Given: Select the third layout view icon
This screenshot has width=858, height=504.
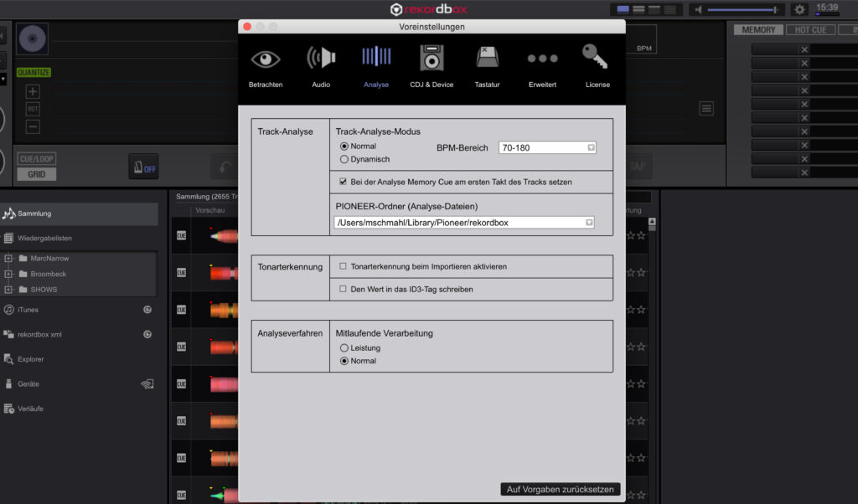Looking at the screenshot, I should (654, 9).
